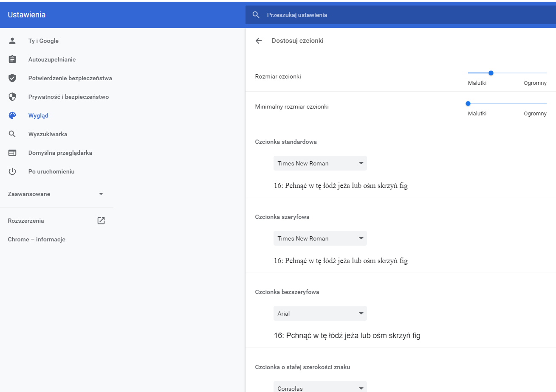Select the Wygląd palette icon
Image resolution: width=556 pixels, height=392 pixels.
(x=12, y=115)
